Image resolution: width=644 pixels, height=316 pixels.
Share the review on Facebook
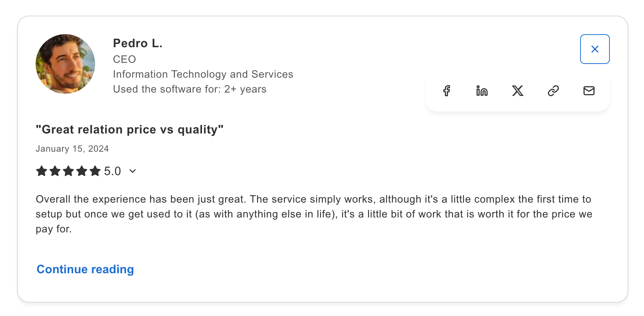click(x=447, y=91)
